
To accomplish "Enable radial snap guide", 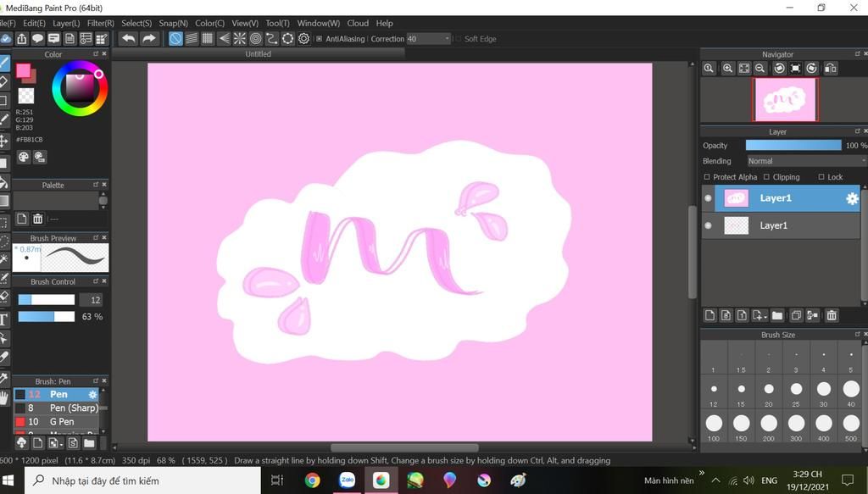I will [x=240, y=39].
